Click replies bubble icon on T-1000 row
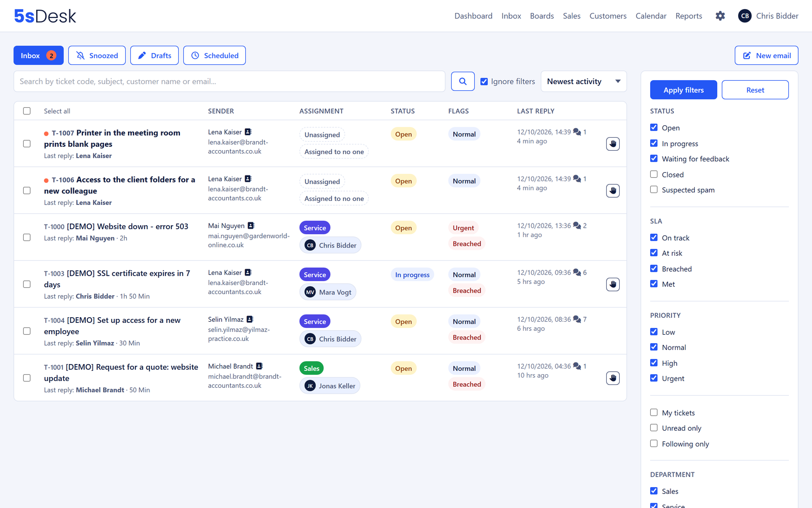 pyautogui.click(x=577, y=226)
